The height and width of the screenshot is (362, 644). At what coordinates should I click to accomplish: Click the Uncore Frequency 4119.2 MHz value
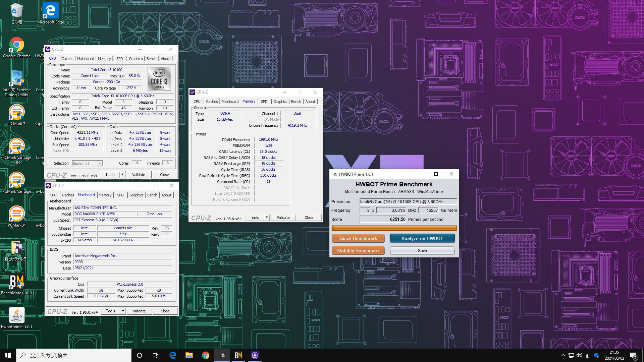click(x=297, y=125)
